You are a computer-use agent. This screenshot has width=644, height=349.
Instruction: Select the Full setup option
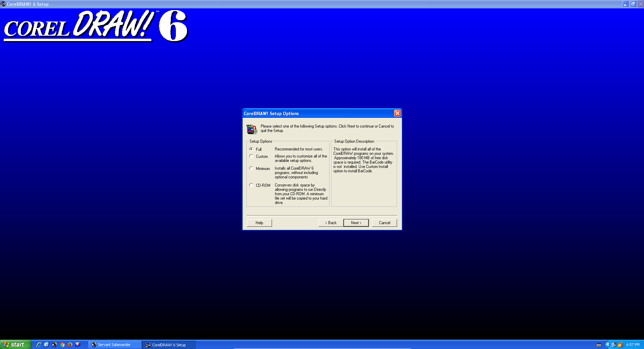[x=251, y=149]
